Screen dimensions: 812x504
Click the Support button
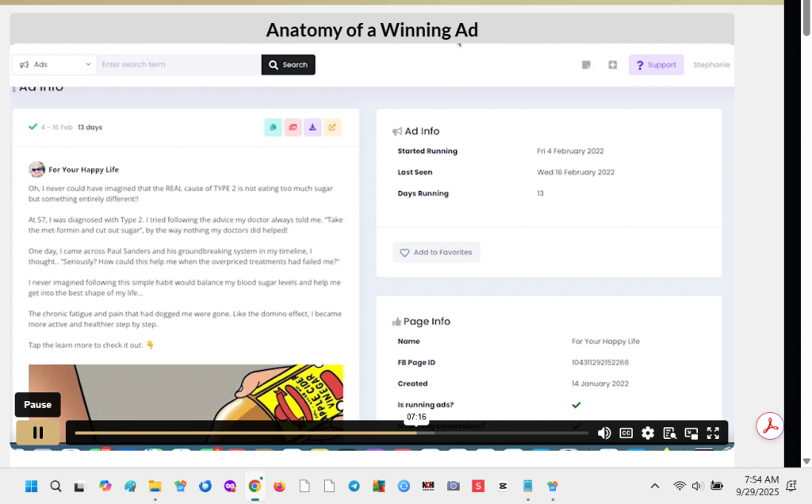pos(656,65)
